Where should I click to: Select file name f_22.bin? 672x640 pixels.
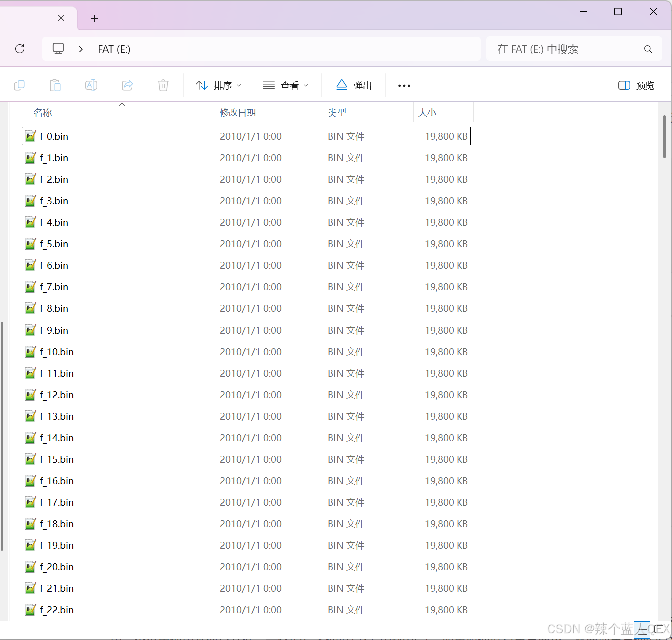tap(57, 610)
